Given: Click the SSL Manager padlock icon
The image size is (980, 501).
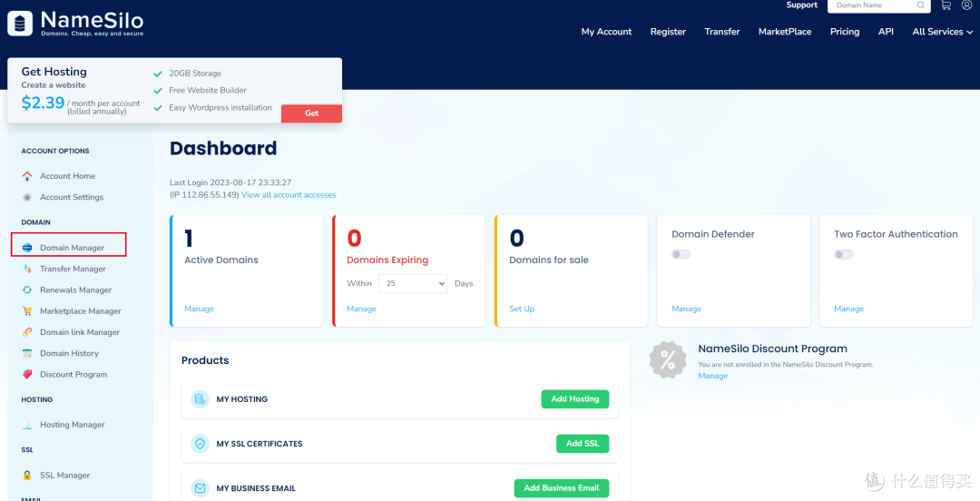Looking at the screenshot, I should click(x=27, y=476).
